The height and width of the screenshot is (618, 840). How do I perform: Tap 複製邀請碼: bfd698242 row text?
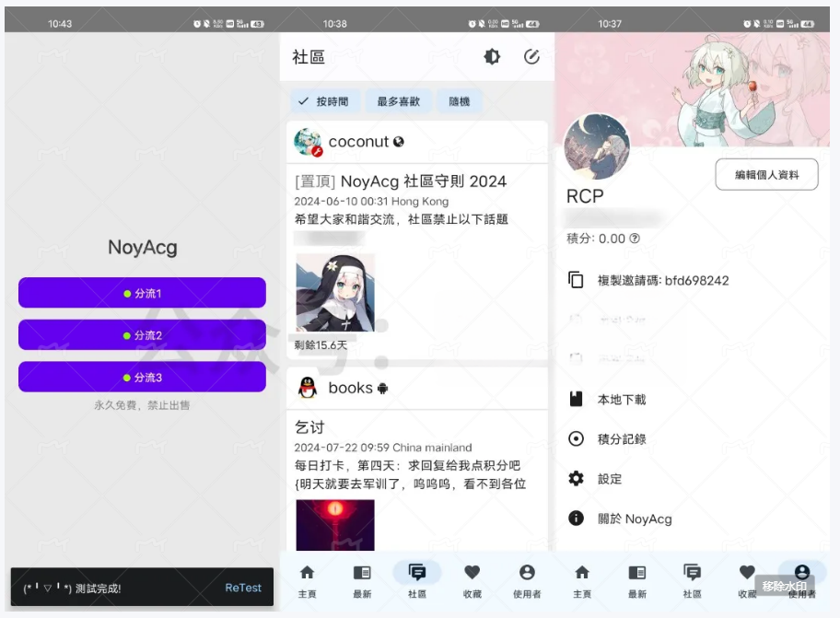[663, 281]
